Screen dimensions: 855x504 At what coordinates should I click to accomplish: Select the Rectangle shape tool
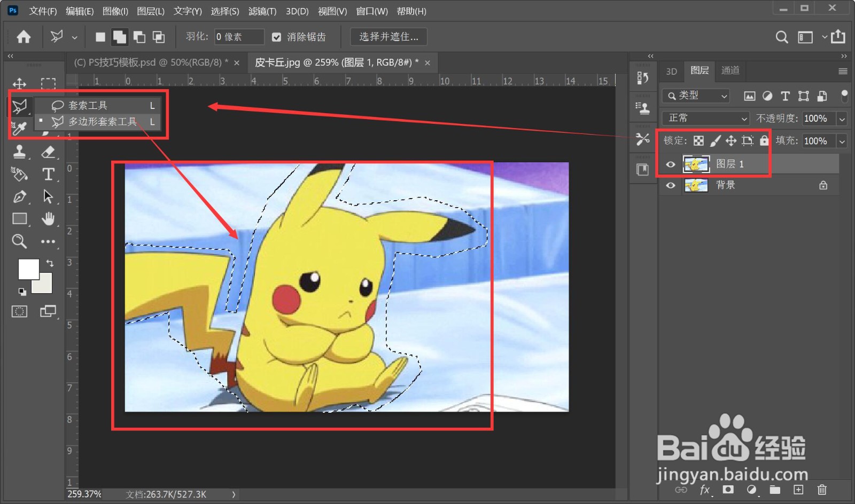coord(20,219)
